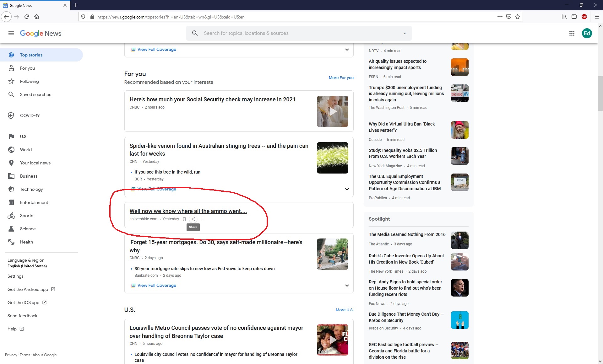Open Adblock Plus extension icon
The height and width of the screenshot is (364, 603).
click(584, 17)
